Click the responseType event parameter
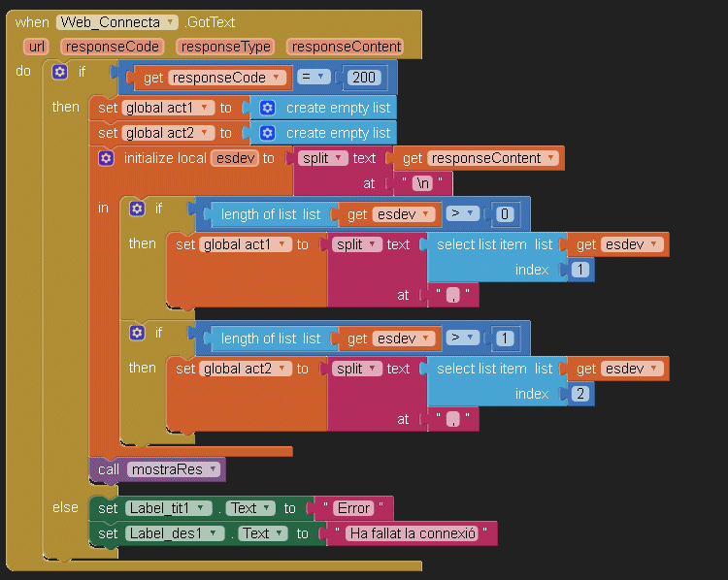The width and height of the screenshot is (728, 580). click(226, 46)
